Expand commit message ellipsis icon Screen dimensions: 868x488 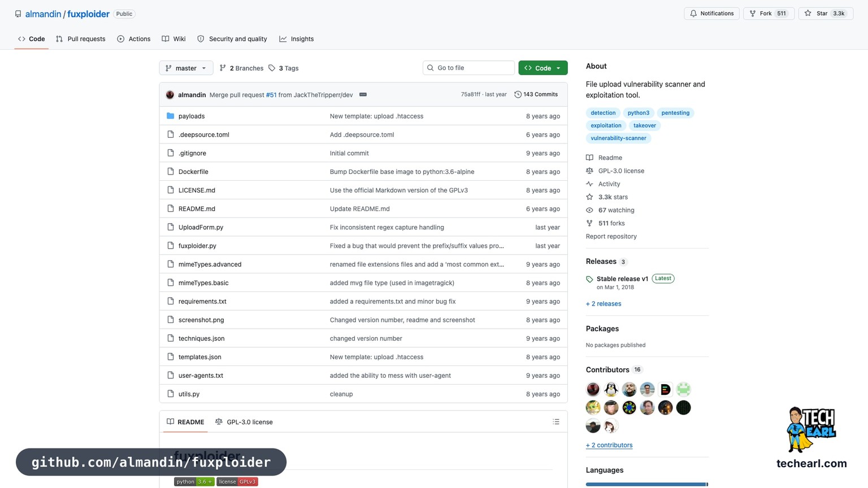363,94
